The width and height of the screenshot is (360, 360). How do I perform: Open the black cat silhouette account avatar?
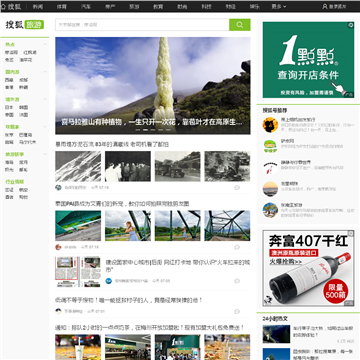point(270,125)
